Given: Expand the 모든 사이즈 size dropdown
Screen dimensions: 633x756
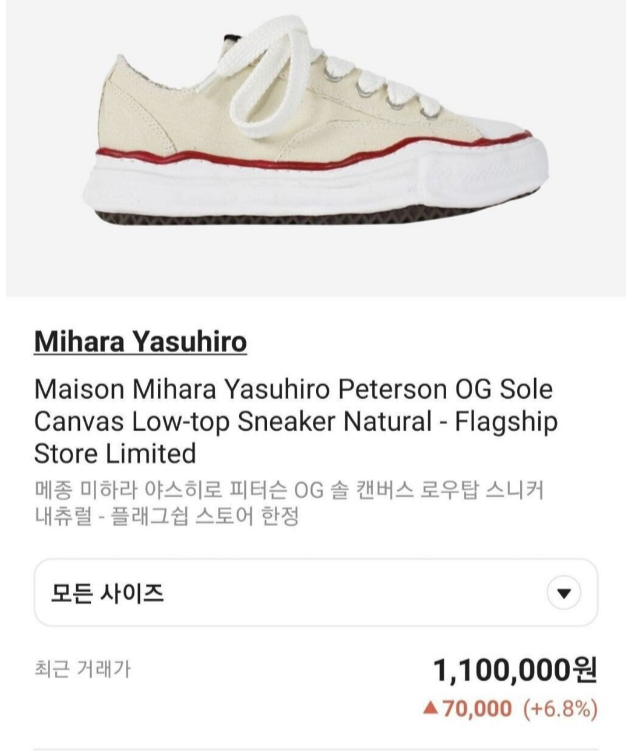Looking at the screenshot, I should click(316, 593).
